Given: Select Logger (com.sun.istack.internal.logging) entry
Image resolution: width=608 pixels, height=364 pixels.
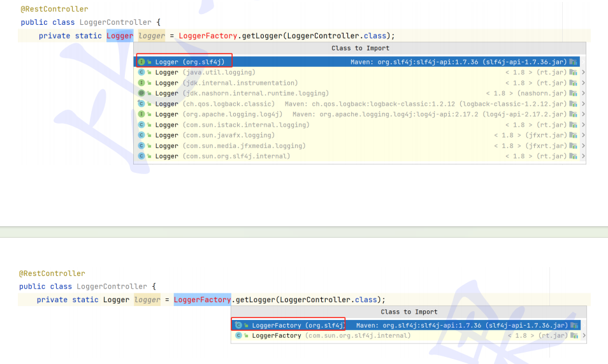Looking at the screenshot, I should pos(360,124).
